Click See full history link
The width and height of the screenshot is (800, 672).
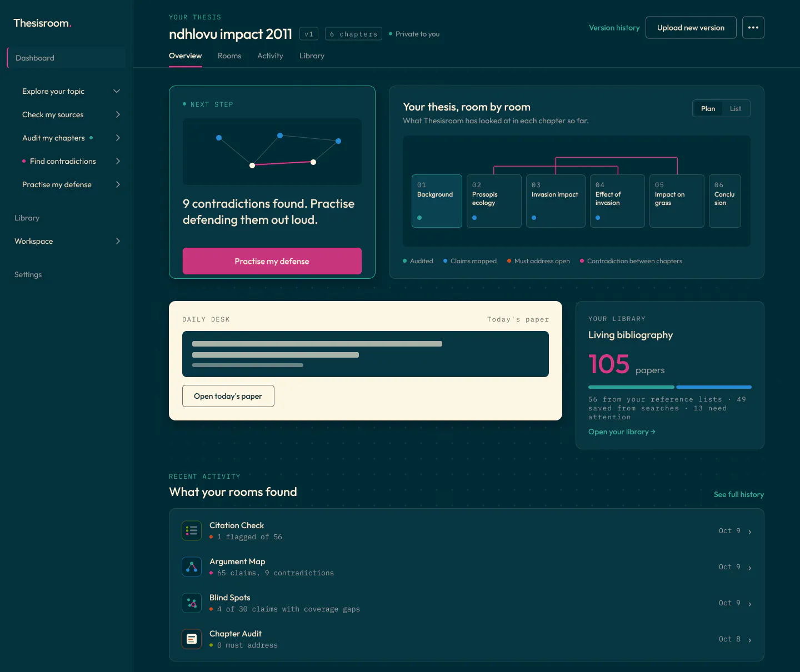[x=739, y=494]
